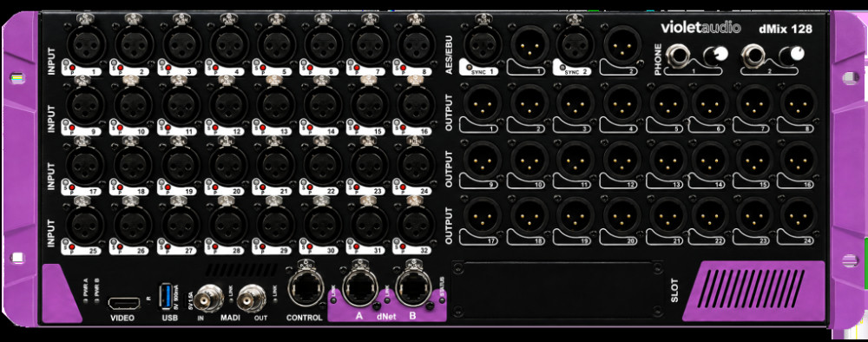
Task: Click XLR input connector 32
Action: [417, 225]
